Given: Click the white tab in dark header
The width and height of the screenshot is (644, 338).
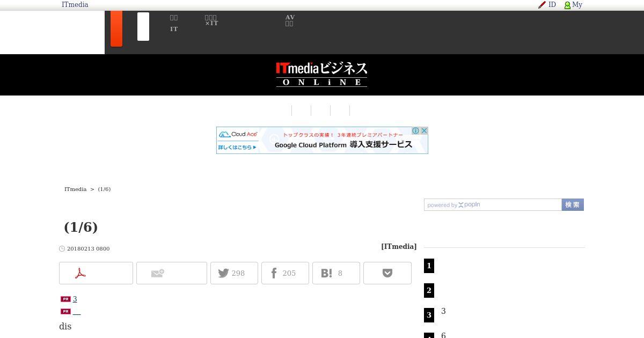Looking at the screenshot, I should (143, 27).
